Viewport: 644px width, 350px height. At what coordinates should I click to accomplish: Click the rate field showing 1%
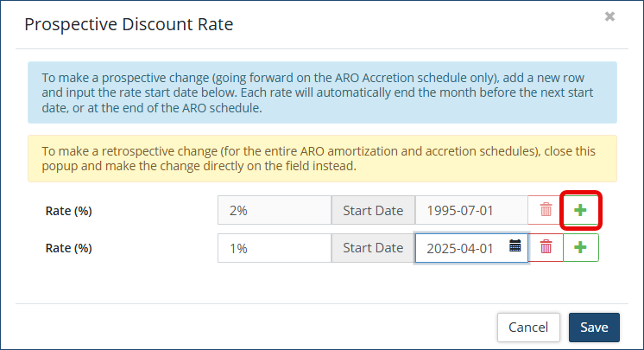pyautogui.click(x=275, y=248)
